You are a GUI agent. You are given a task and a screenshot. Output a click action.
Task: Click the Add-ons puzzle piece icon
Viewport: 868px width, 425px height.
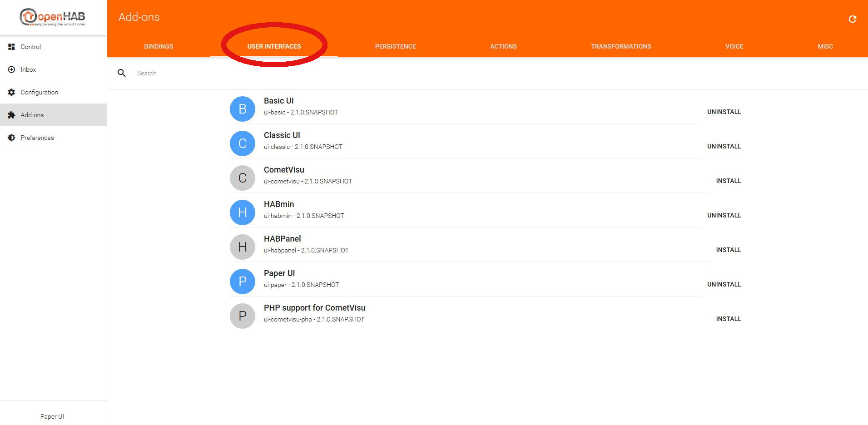tap(11, 115)
